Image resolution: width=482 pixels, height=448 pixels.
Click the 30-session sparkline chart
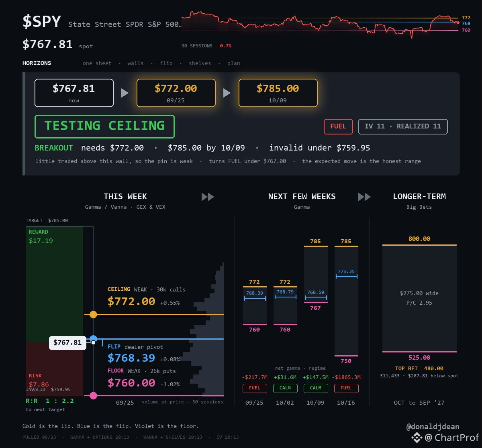point(320,24)
